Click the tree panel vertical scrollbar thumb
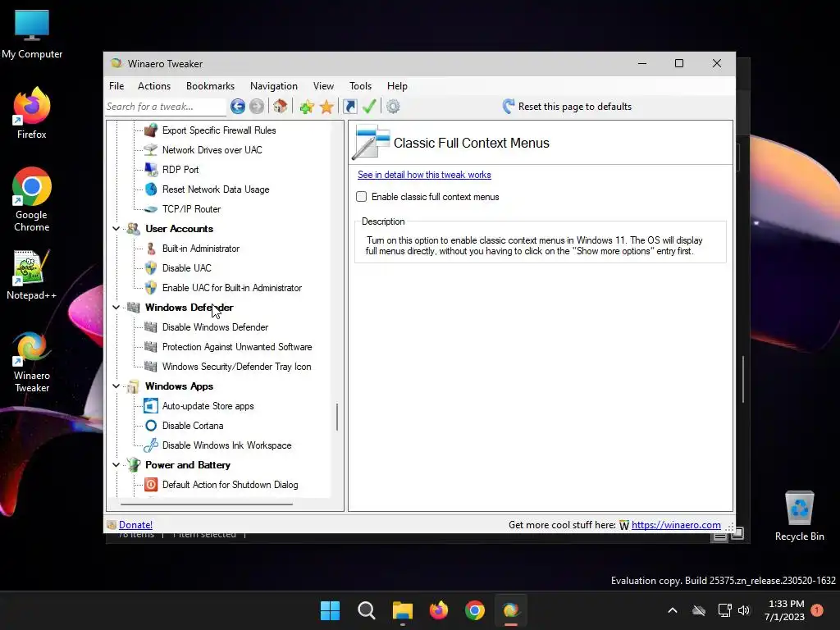This screenshot has height=630, width=840. coord(337,417)
